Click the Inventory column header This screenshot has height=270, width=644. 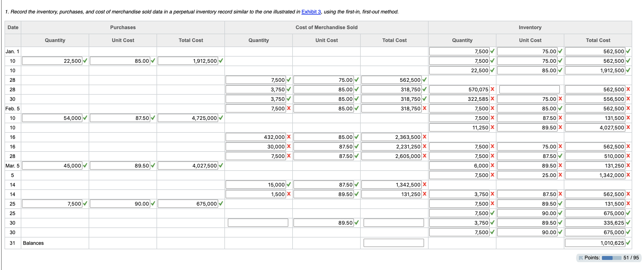pyautogui.click(x=530, y=27)
